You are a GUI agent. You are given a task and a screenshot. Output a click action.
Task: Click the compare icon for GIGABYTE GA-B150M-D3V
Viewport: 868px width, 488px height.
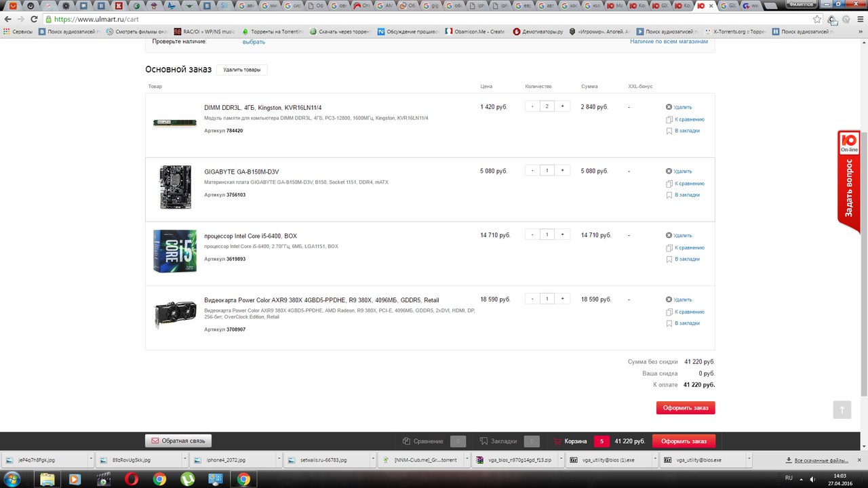pos(669,184)
